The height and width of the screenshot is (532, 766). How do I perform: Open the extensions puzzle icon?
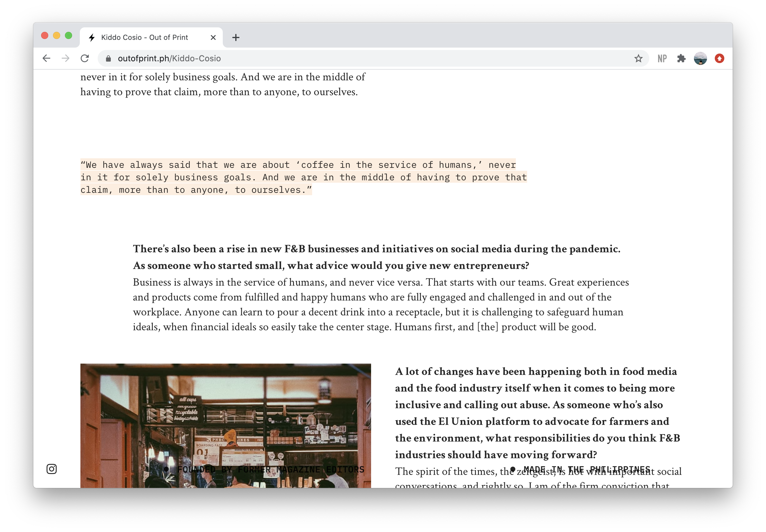681,58
